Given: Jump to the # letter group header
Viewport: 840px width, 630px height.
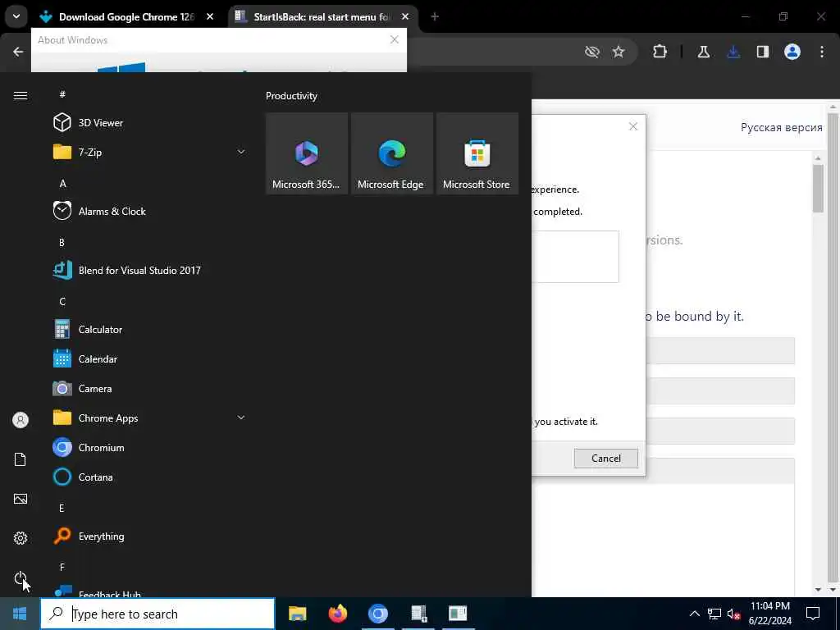Looking at the screenshot, I should pos(62,94).
